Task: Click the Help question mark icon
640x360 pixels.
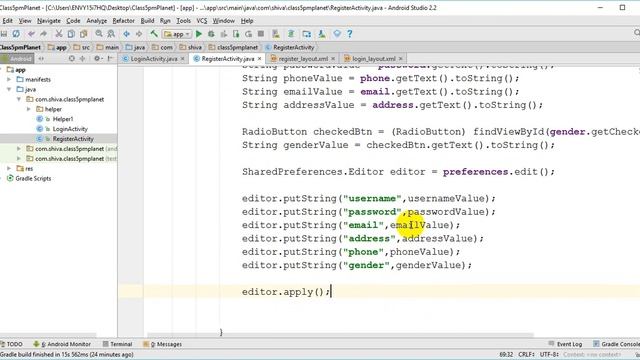Action: [350, 34]
